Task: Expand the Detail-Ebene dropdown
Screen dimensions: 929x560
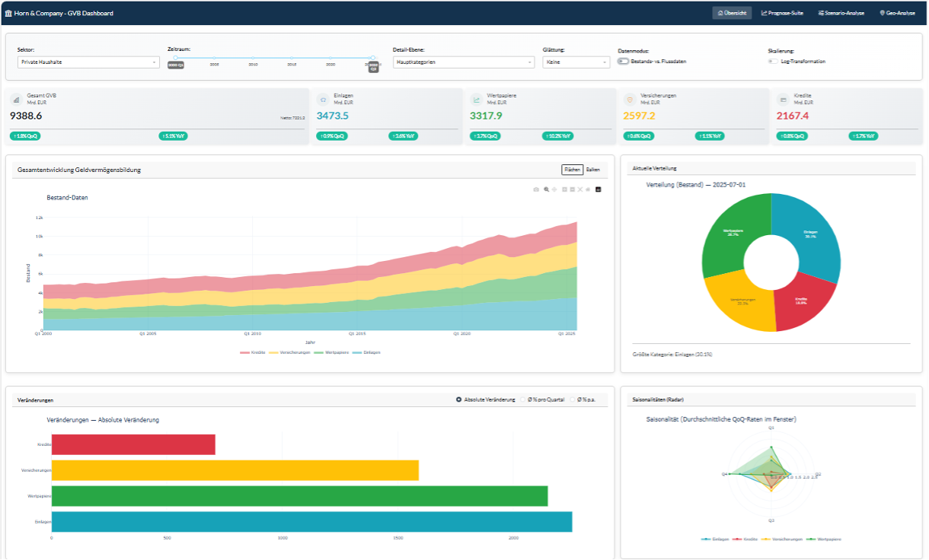Action: click(x=464, y=62)
